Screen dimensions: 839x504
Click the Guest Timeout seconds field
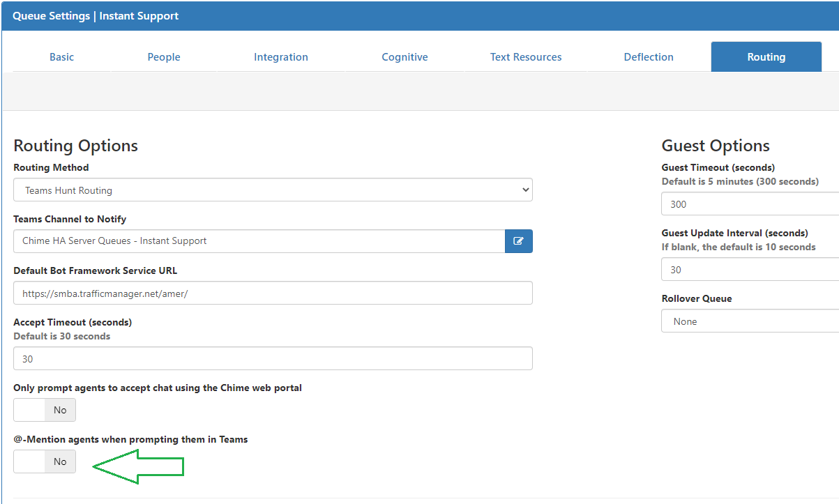tap(750, 204)
